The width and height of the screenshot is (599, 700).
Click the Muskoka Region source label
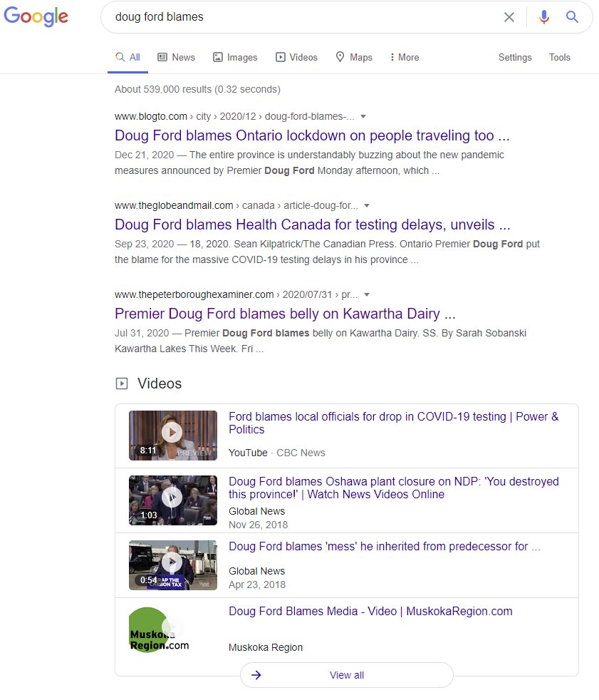pos(266,647)
